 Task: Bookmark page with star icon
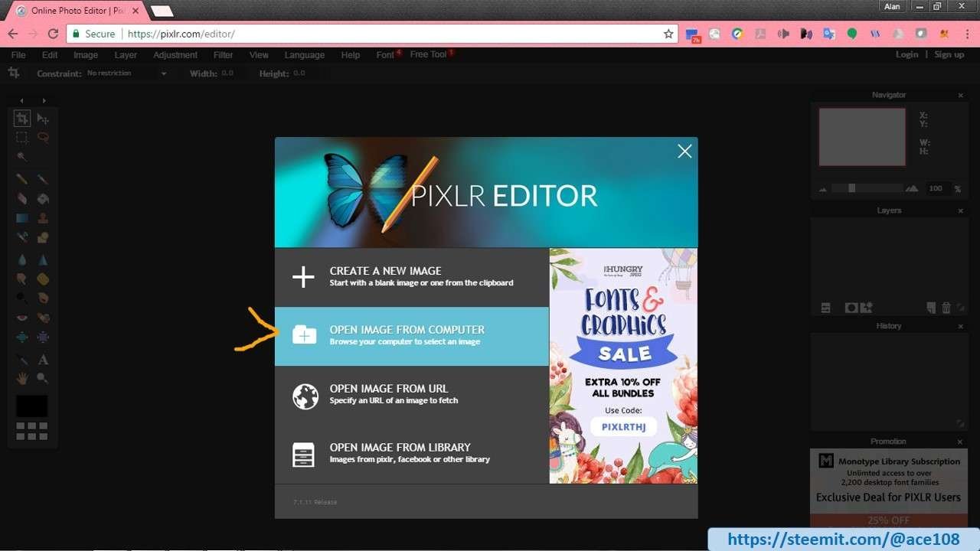pos(668,34)
